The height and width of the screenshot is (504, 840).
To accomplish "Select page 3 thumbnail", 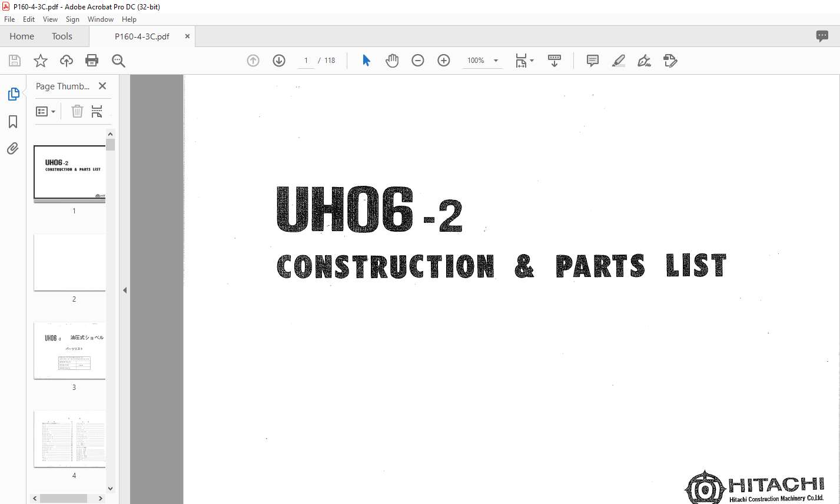I will [69, 351].
